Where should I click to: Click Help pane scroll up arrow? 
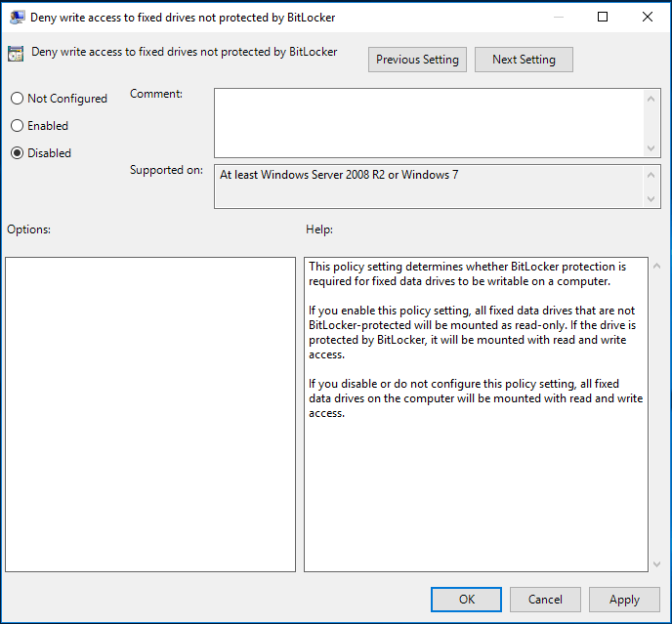point(656,267)
